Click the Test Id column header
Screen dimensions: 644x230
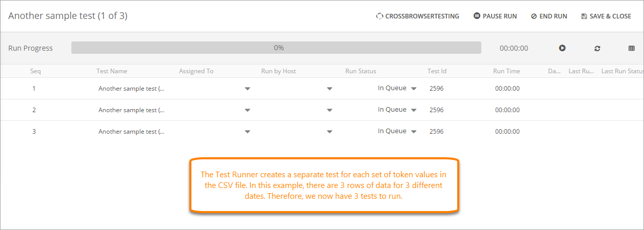(437, 71)
